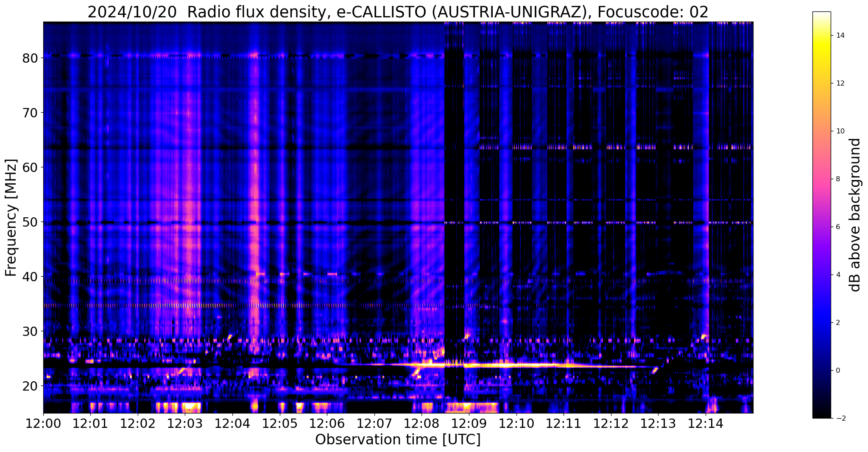Click the 'Observation time [UTC]' axis label

click(x=398, y=440)
